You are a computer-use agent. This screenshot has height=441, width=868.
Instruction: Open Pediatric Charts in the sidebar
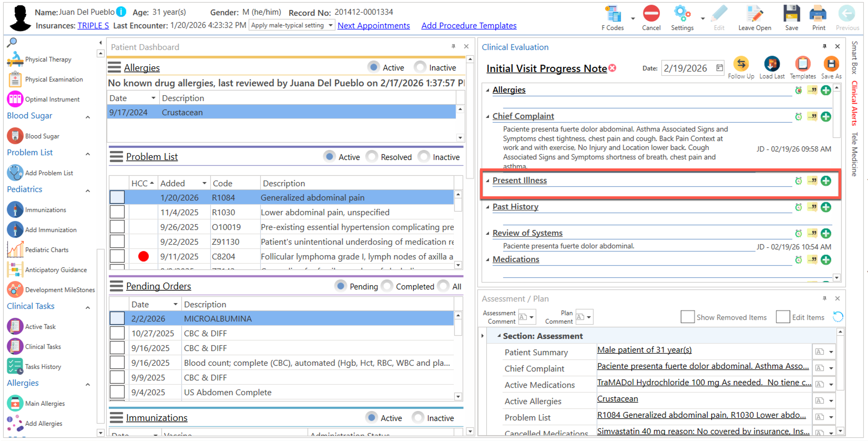(x=47, y=250)
